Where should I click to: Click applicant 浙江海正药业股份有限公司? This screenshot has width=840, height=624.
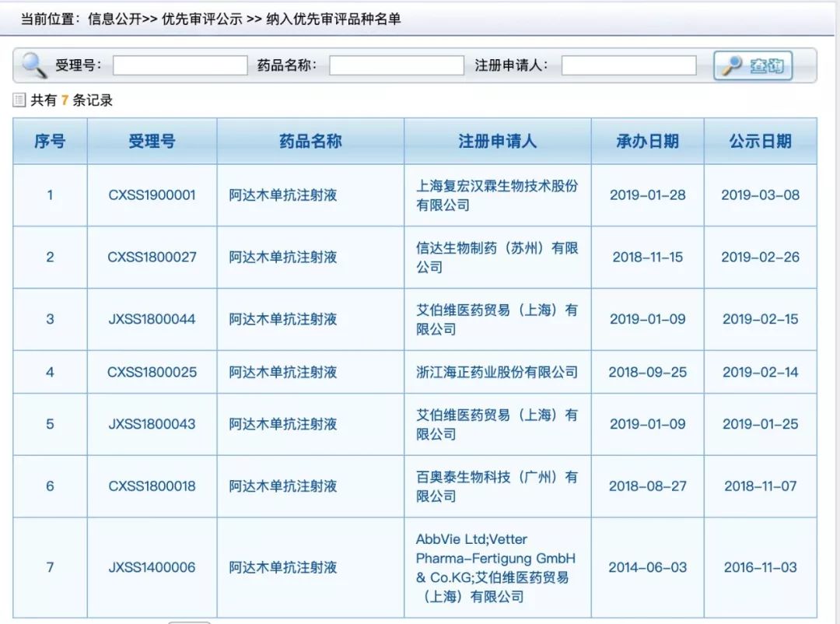point(497,372)
